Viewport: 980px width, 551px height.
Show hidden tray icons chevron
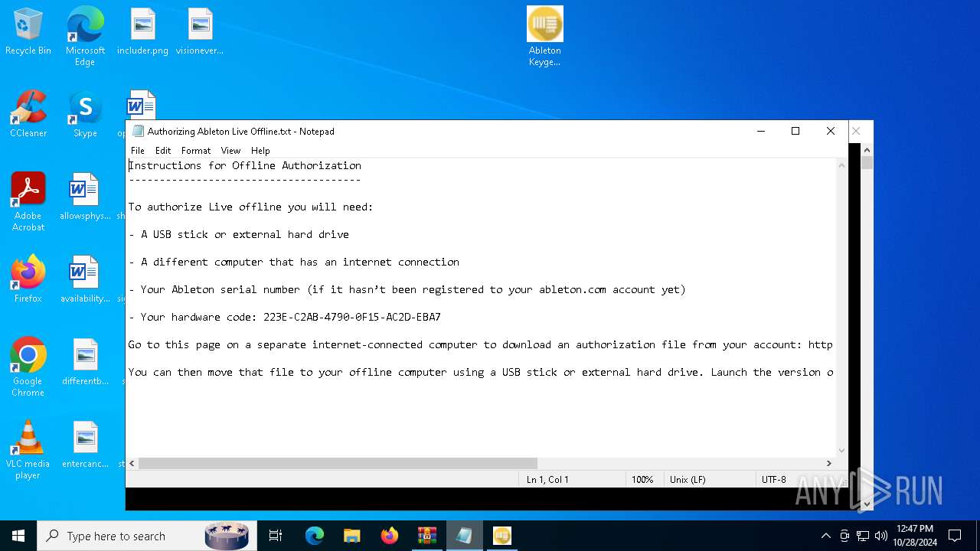point(825,536)
